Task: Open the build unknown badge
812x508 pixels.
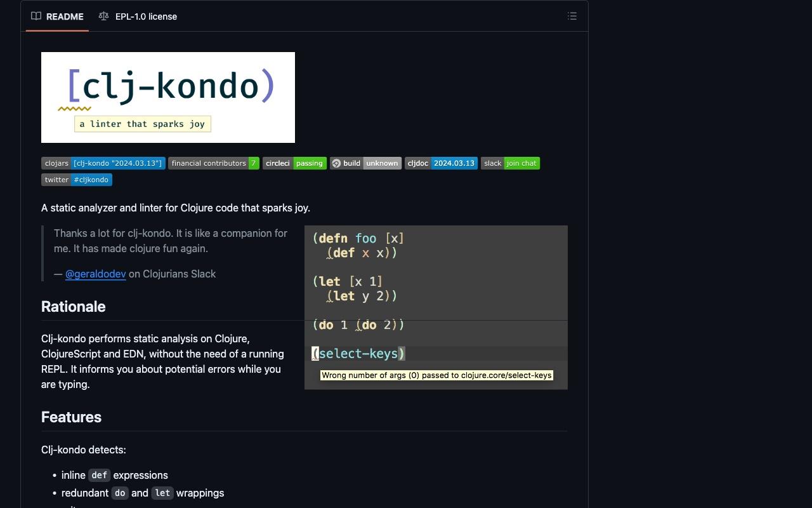Action: [365, 163]
